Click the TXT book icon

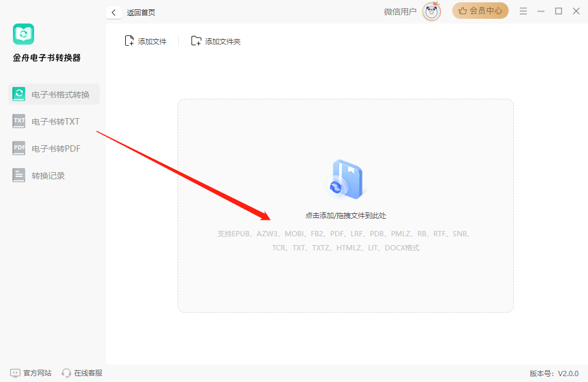[19, 121]
